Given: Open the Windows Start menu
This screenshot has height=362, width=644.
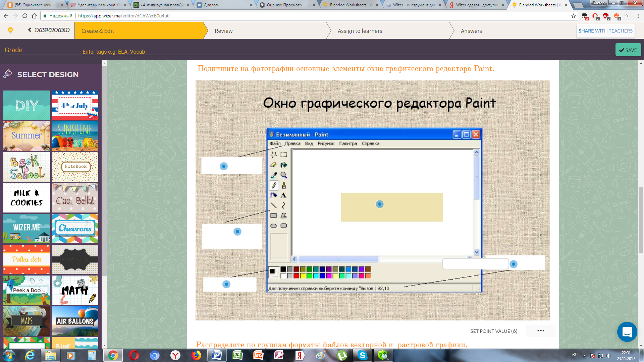Looking at the screenshot, I should 9,355.
